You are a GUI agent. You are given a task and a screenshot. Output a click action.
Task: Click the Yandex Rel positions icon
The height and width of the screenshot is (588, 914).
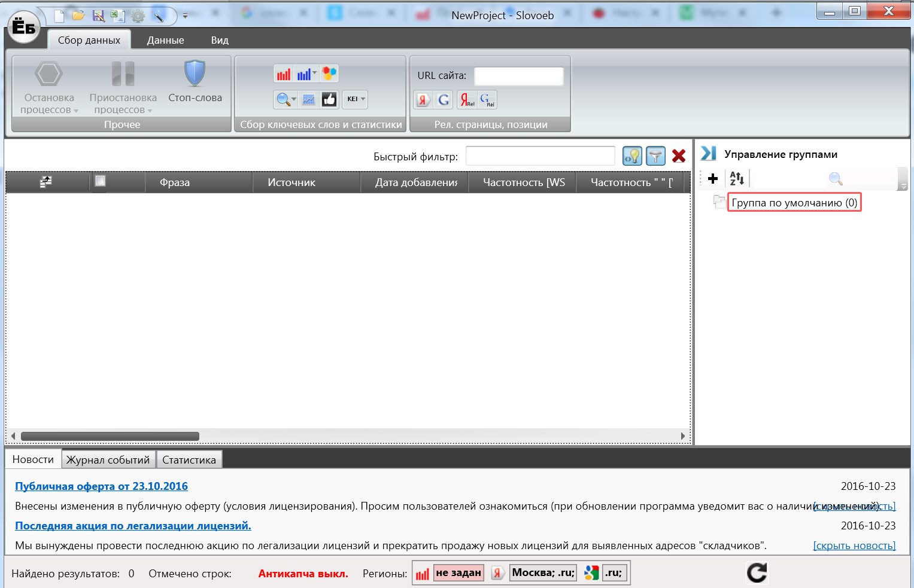pos(467,100)
